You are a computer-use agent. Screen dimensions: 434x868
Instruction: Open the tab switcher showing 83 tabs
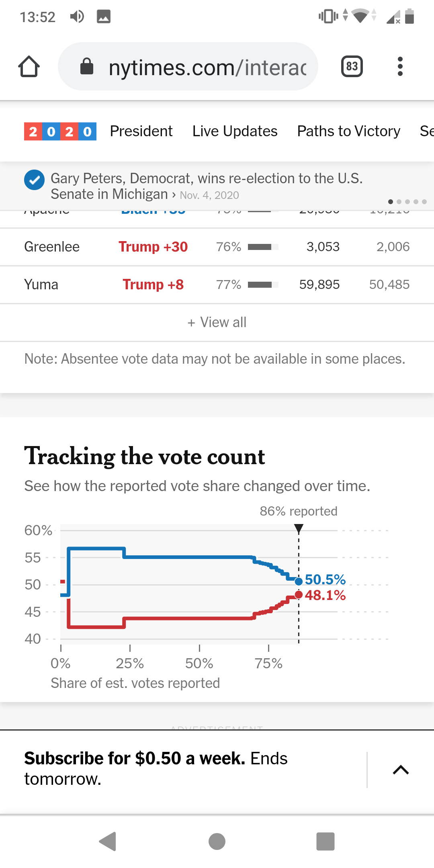(x=352, y=66)
